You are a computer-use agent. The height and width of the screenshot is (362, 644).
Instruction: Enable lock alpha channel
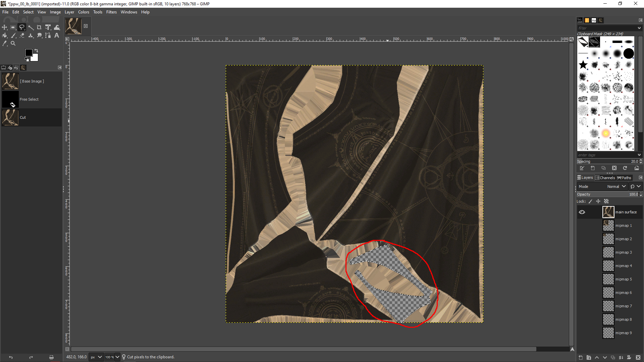606,201
